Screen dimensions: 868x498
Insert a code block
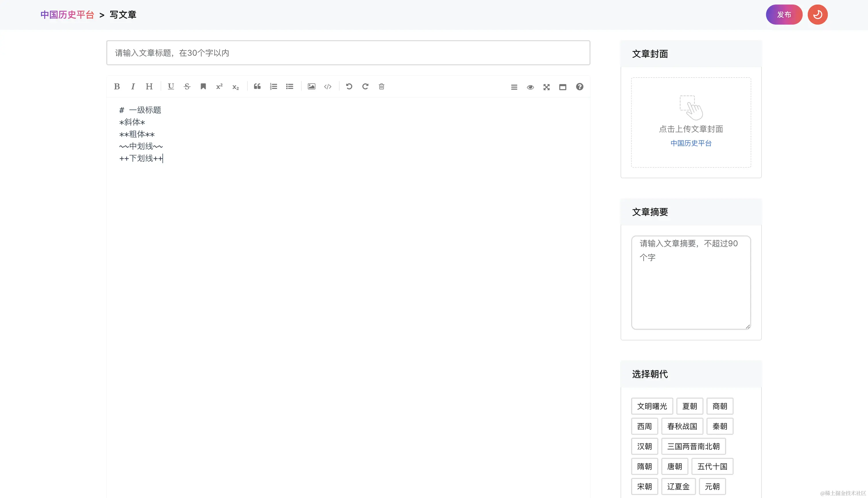point(328,87)
